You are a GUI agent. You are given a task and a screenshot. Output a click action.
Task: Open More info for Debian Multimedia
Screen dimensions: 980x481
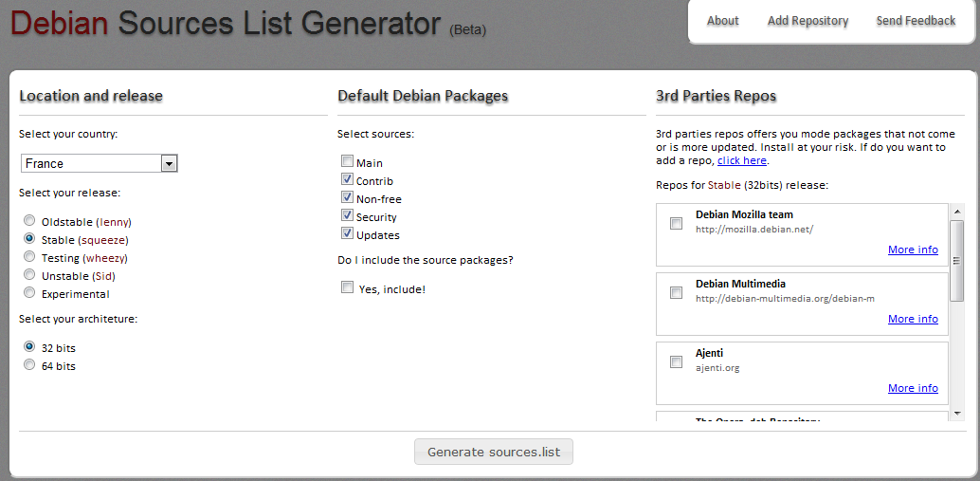pyautogui.click(x=913, y=319)
